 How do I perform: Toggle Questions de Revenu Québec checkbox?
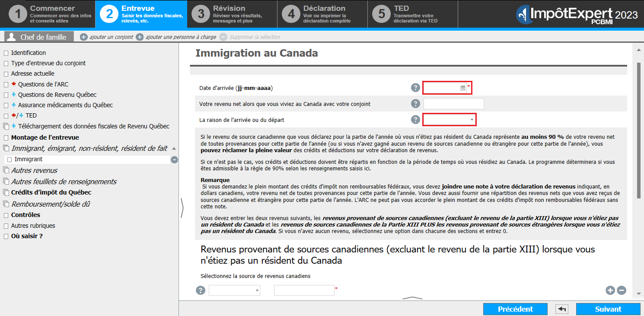point(6,95)
